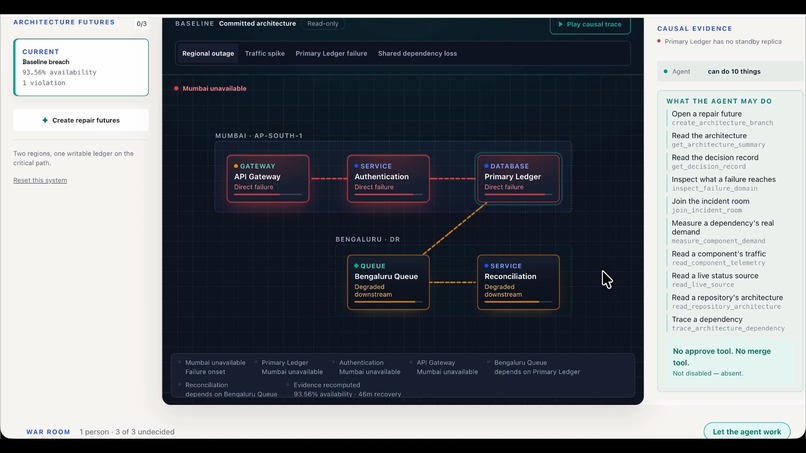Click 1 person 3 of 3 undecided text
Image resolution: width=806 pixels, height=453 pixels.
tap(127, 432)
